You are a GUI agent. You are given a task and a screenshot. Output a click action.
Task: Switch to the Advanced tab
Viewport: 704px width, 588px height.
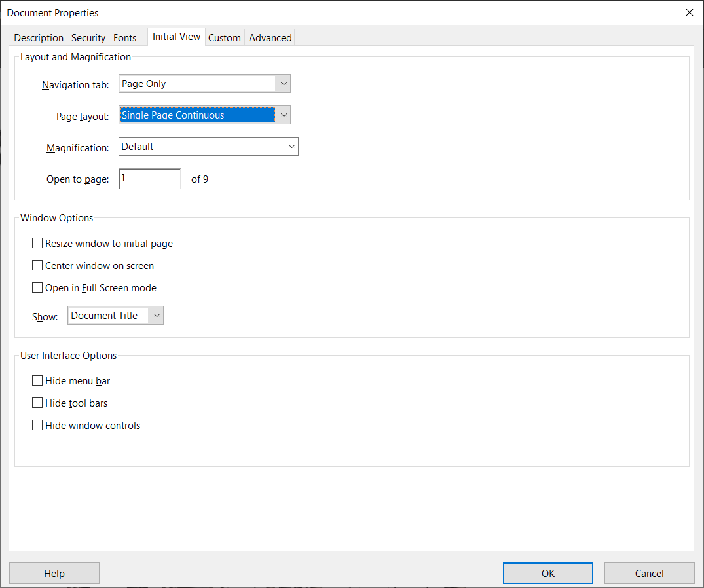tap(269, 37)
